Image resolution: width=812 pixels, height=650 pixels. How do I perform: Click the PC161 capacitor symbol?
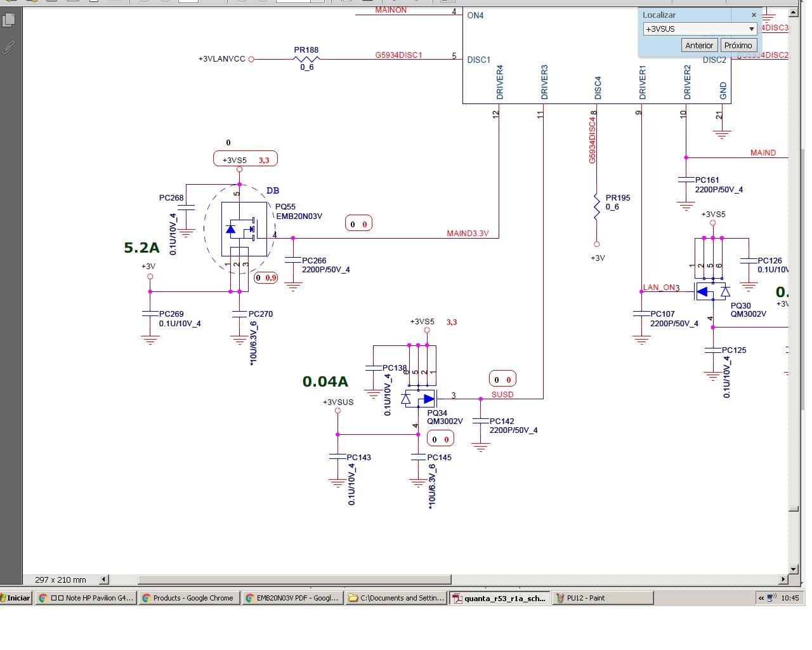[686, 180]
